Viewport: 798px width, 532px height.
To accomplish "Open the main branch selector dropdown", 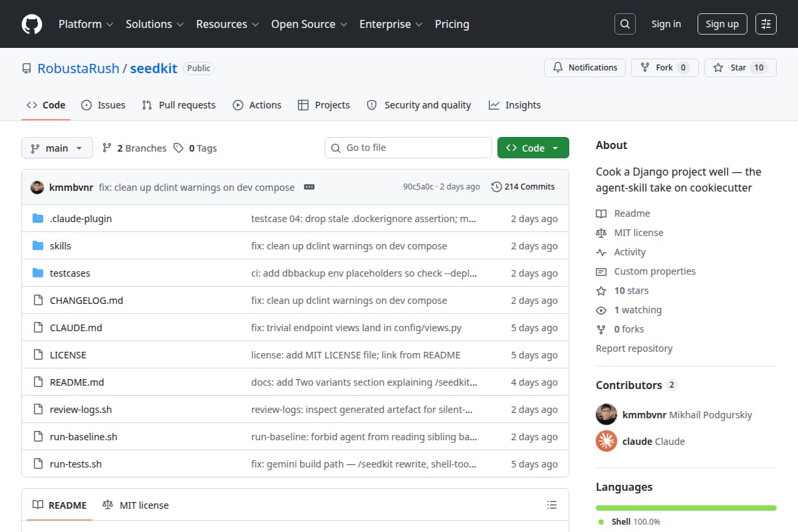I will point(57,148).
